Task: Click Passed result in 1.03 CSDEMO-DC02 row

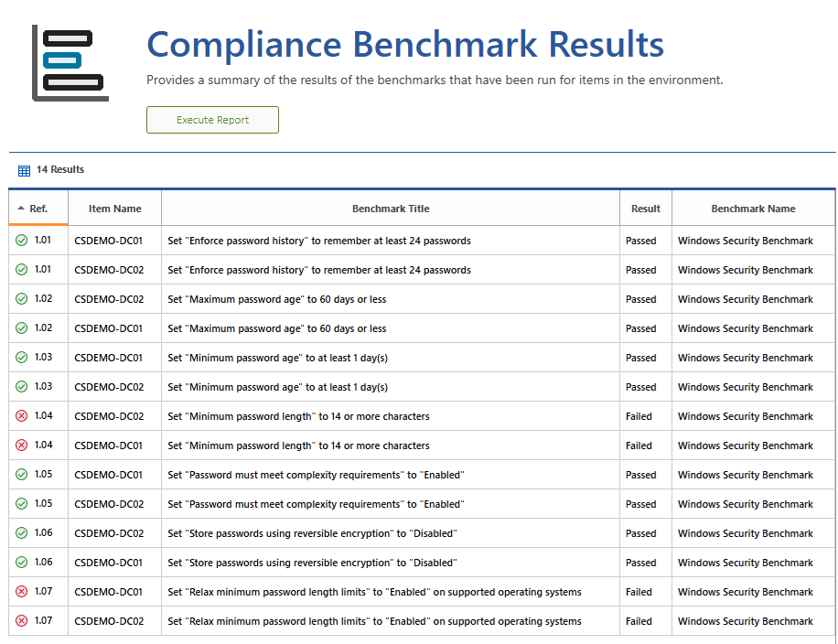Action: pyautogui.click(x=640, y=387)
